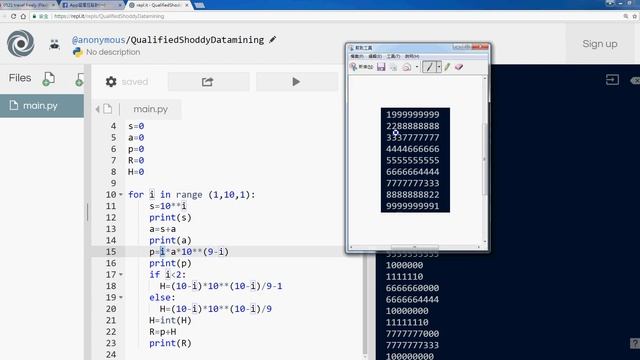Click the address bar URL
Image resolution: width=640 pixels, height=360 pixels.
click(109, 16)
